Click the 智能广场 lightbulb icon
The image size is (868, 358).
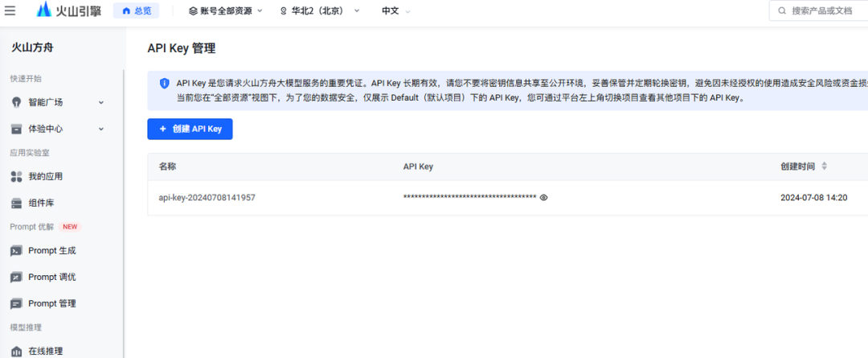[17, 102]
